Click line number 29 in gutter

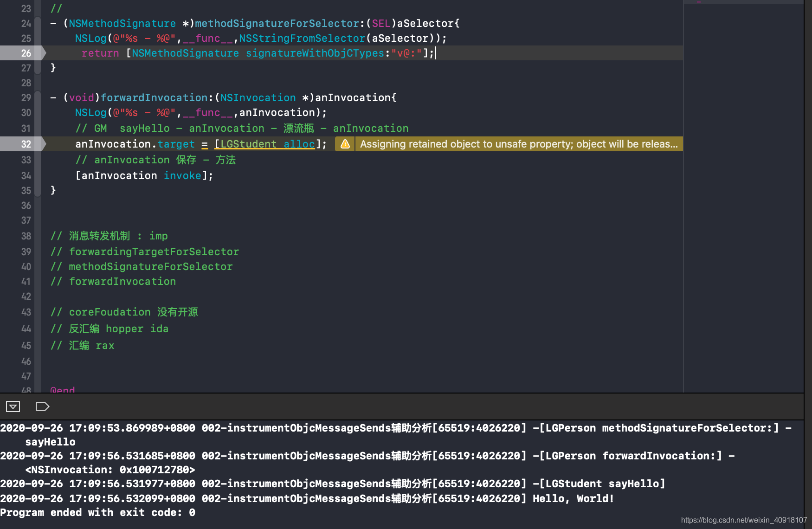pos(26,97)
